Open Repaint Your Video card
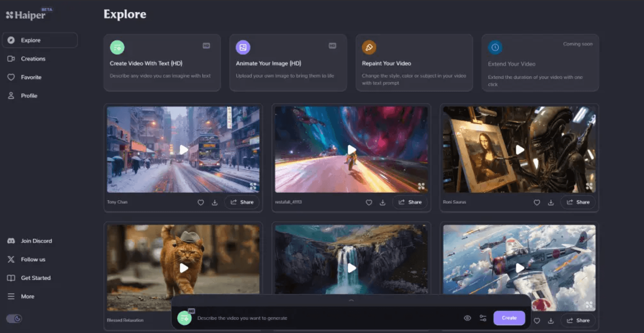Image resolution: width=644 pixels, height=333 pixels. tap(414, 63)
